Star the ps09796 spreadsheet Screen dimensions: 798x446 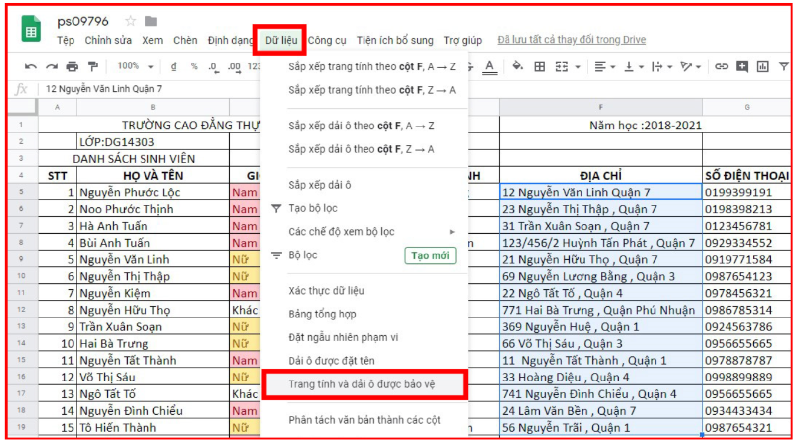[x=130, y=21]
